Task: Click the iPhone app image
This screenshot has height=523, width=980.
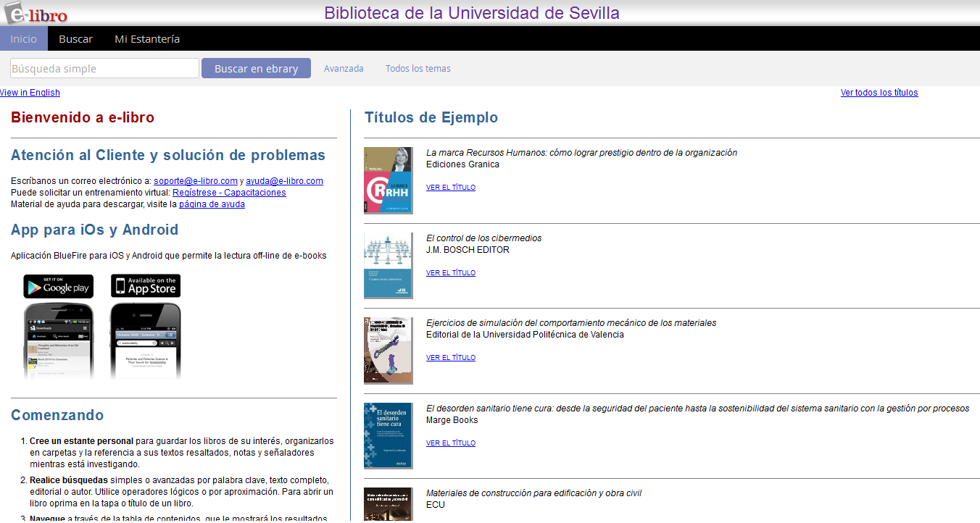Action: tap(146, 341)
